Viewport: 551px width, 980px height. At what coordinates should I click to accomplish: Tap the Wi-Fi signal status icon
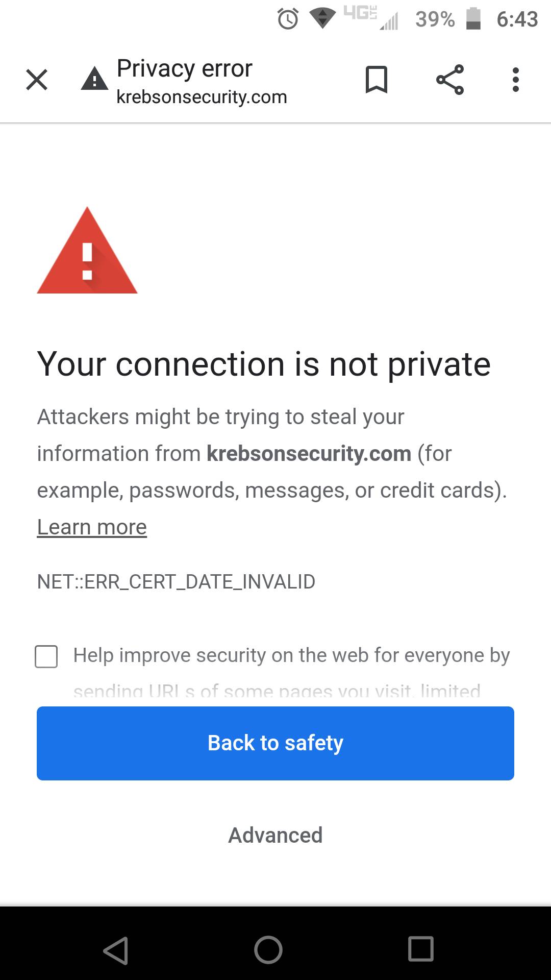click(x=322, y=18)
